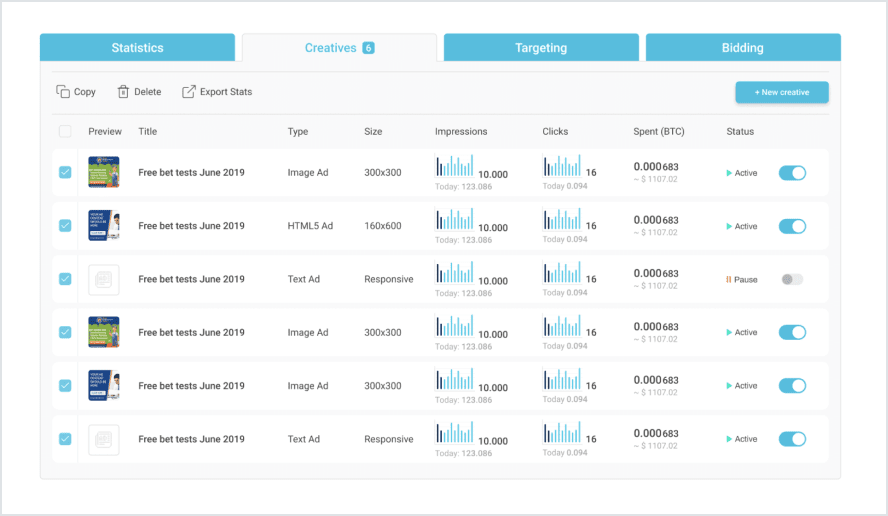This screenshot has width=888, height=516.
Task: Click the Export Stats button label
Action: 226,92
